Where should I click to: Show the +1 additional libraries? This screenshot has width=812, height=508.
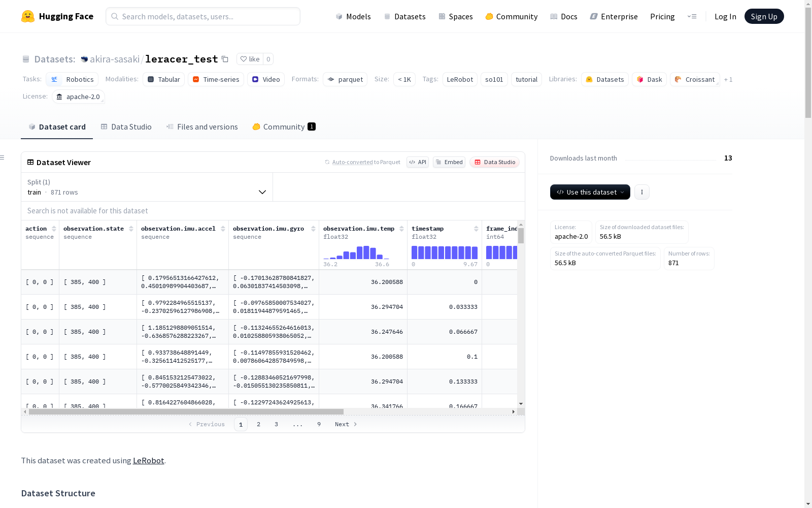(x=728, y=79)
